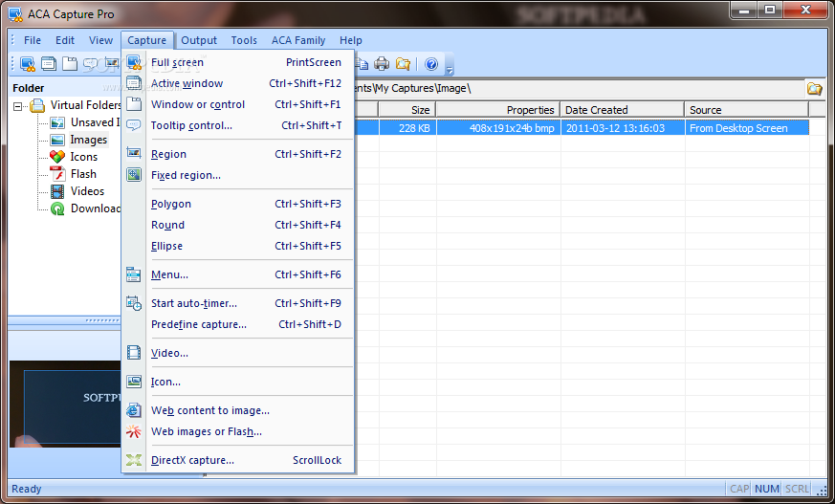Choose Menu... capture entry
This screenshot has width=835, height=504.
tap(238, 274)
